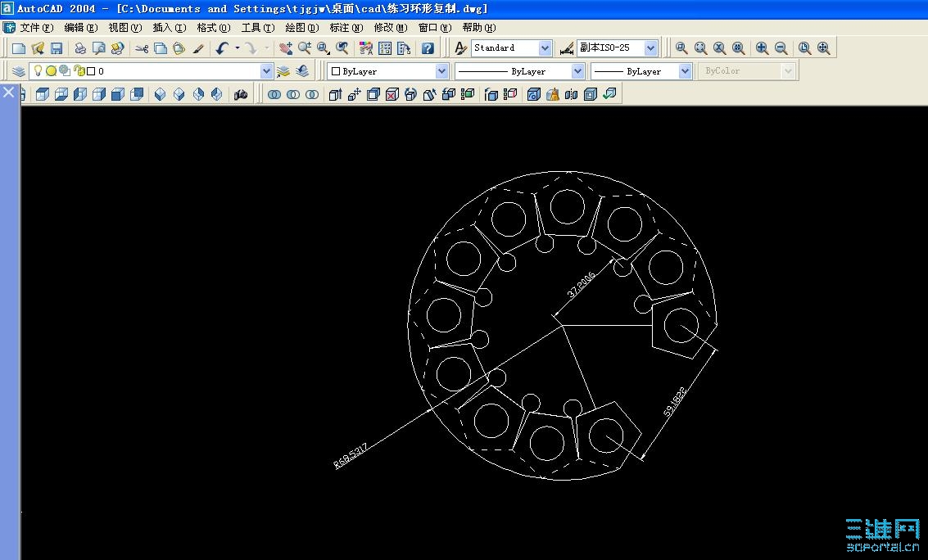Click the New drawing icon

tap(19, 48)
